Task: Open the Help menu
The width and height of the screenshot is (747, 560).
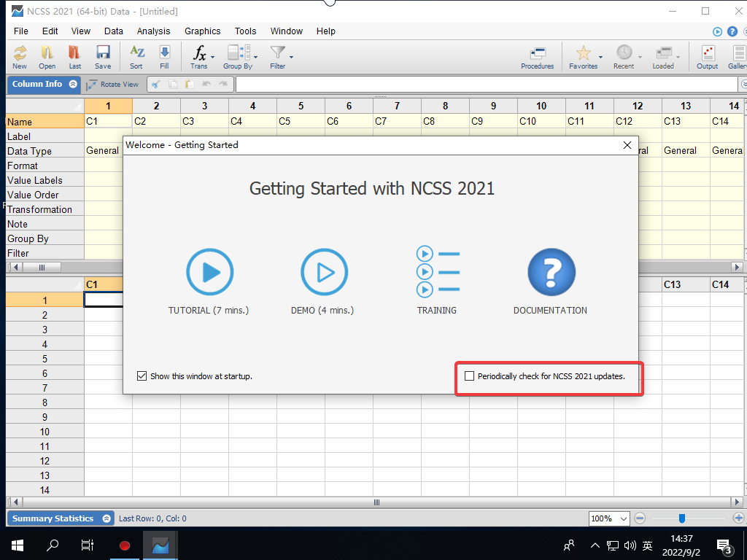Action: pyautogui.click(x=326, y=31)
